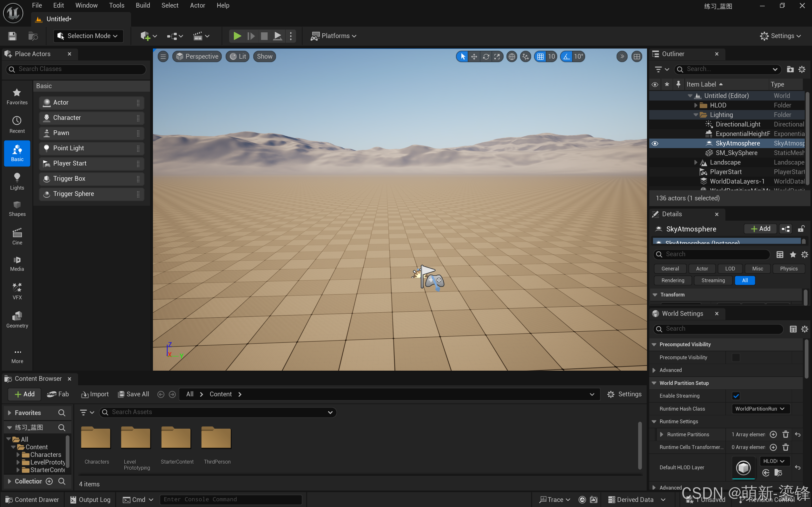Toggle SkyAtmosphere visibility eye icon

click(x=655, y=143)
